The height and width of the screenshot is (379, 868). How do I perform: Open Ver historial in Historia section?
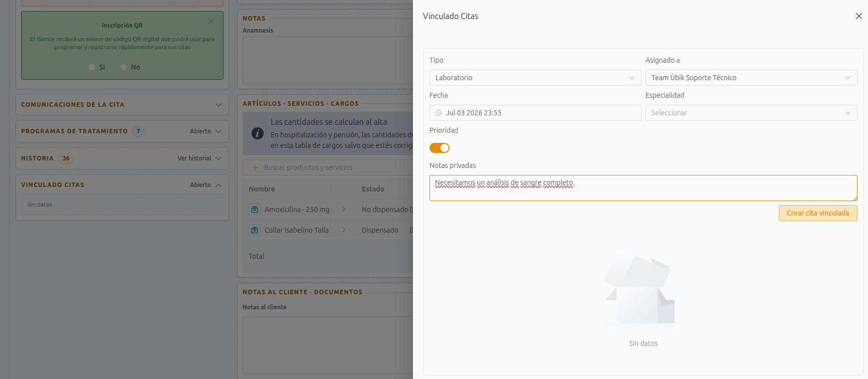[194, 158]
